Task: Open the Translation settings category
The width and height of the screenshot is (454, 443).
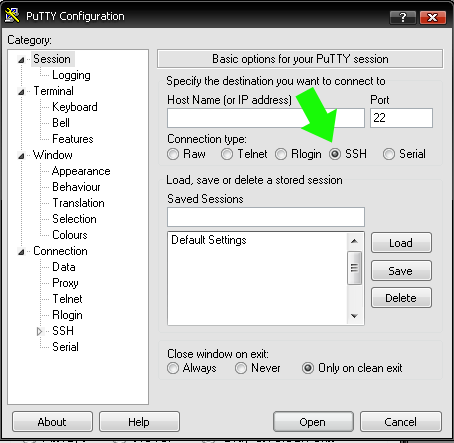Action: [78, 203]
